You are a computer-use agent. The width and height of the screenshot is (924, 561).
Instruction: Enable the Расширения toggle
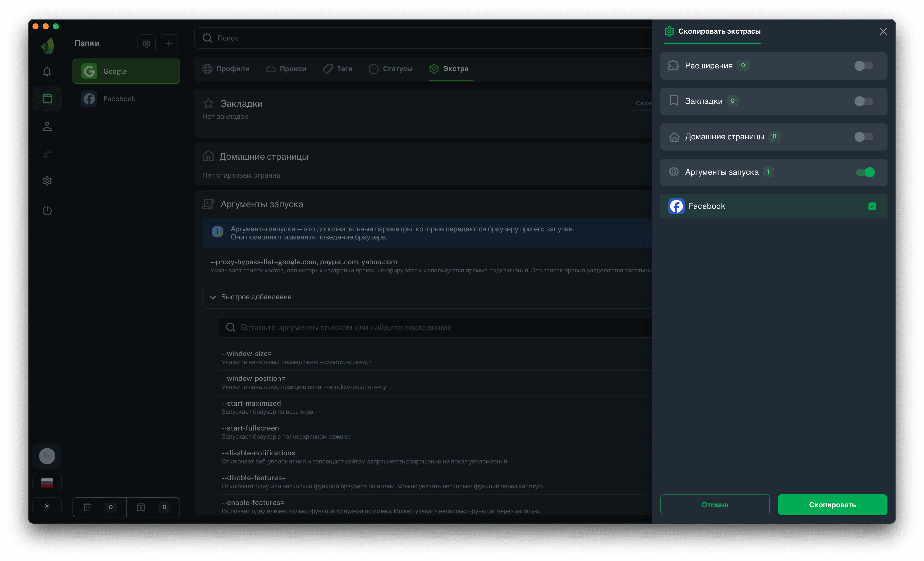[x=864, y=66]
